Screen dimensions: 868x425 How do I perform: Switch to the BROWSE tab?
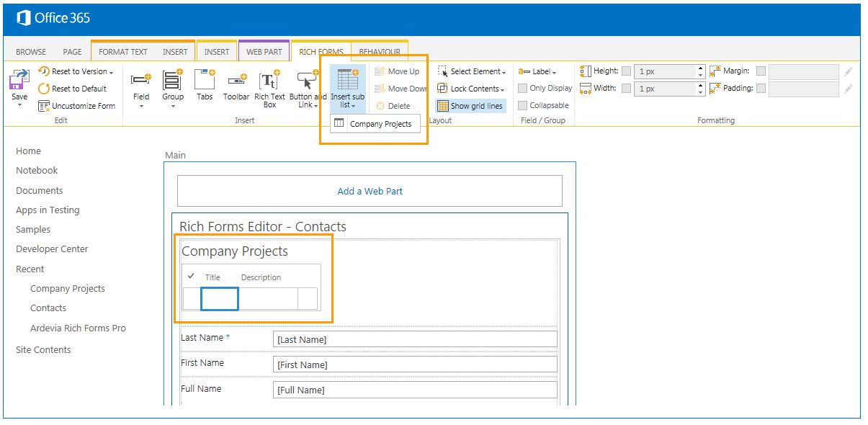31,52
